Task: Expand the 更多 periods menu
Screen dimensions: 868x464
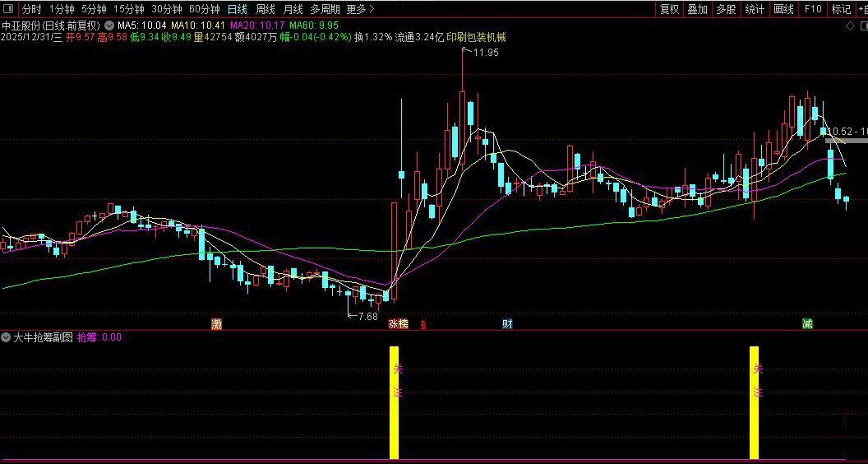Action: coord(360,9)
